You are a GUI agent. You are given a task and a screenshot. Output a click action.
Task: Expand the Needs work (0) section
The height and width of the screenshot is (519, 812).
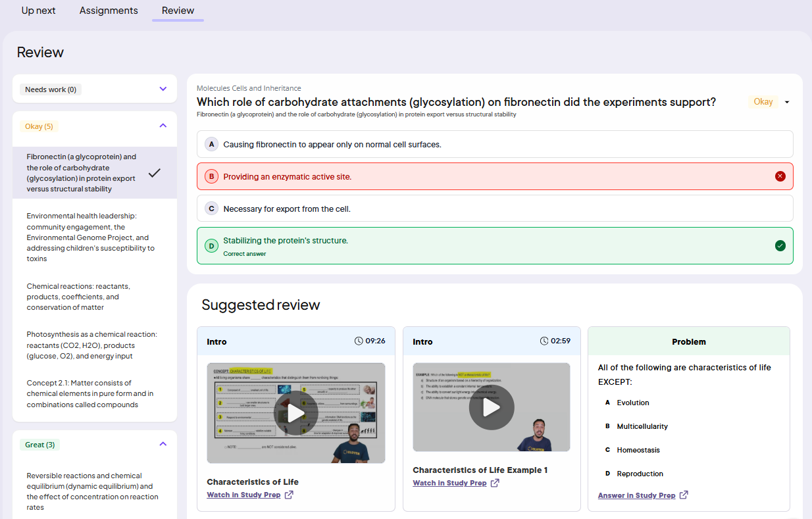pos(163,89)
